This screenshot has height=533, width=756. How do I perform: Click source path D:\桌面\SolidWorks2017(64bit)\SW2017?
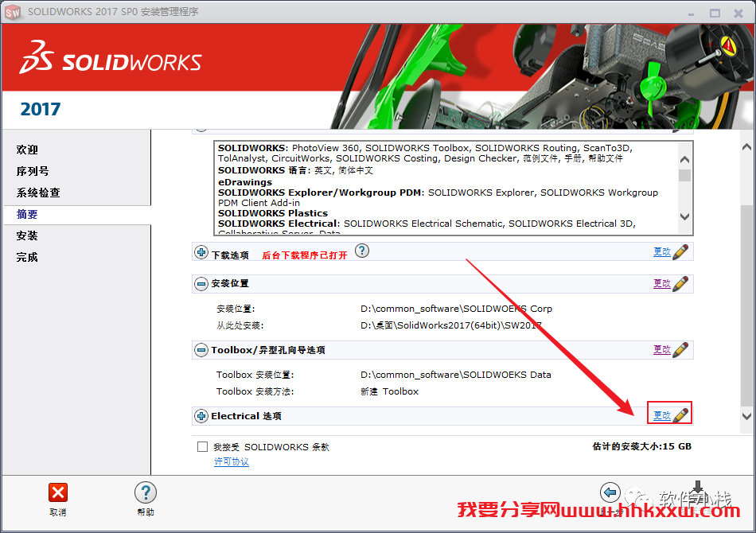tap(450, 325)
